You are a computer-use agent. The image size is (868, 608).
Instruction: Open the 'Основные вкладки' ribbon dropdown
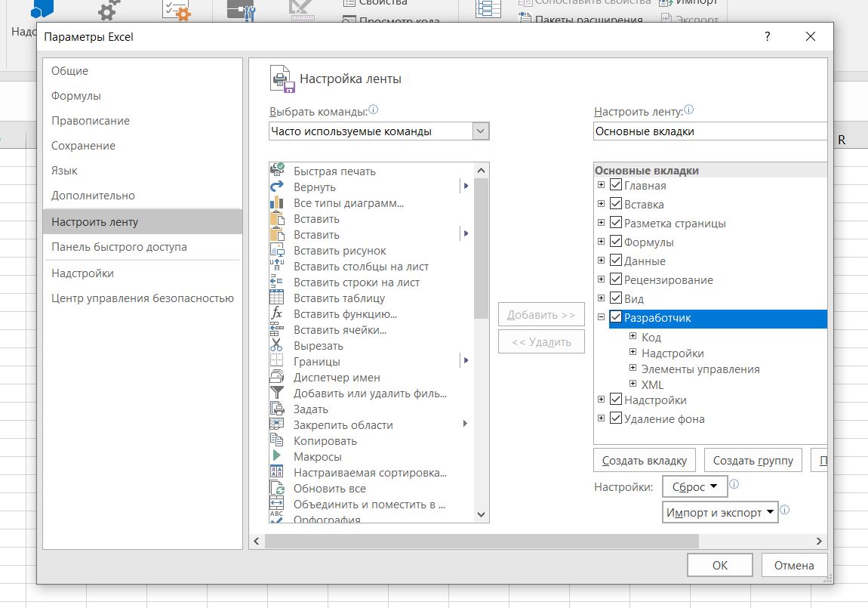(710, 131)
